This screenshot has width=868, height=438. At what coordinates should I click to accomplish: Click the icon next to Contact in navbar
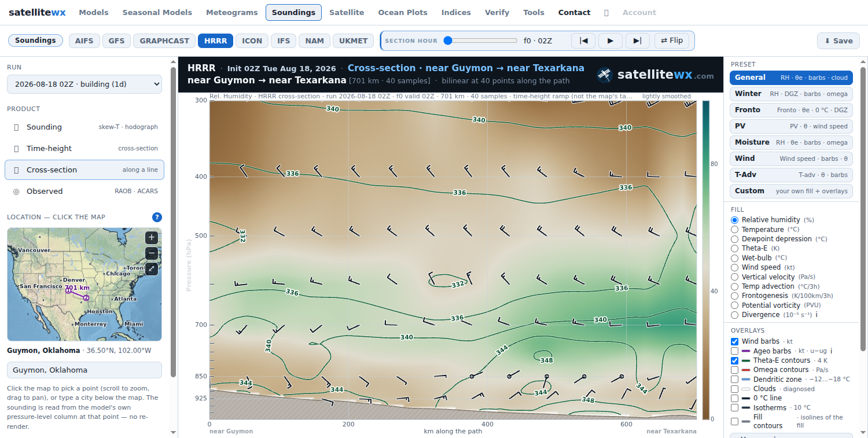(x=606, y=12)
